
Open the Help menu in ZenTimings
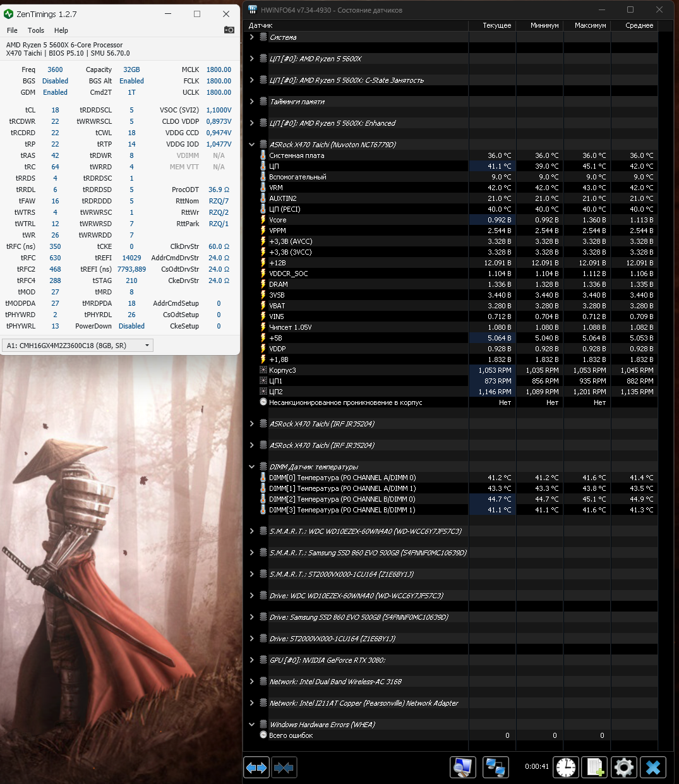(61, 30)
